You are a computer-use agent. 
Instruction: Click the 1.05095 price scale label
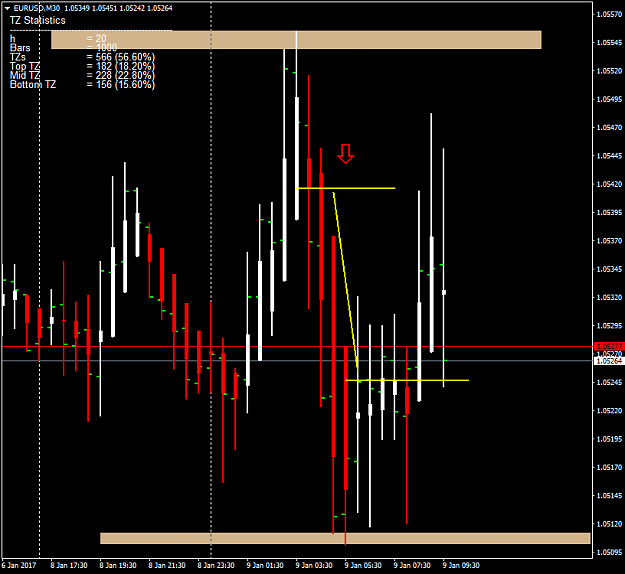point(609,552)
